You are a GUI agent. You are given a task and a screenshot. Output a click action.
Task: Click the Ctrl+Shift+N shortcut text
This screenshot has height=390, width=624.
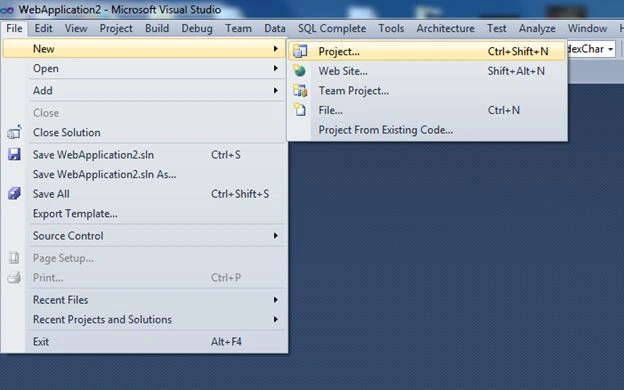[x=518, y=51]
